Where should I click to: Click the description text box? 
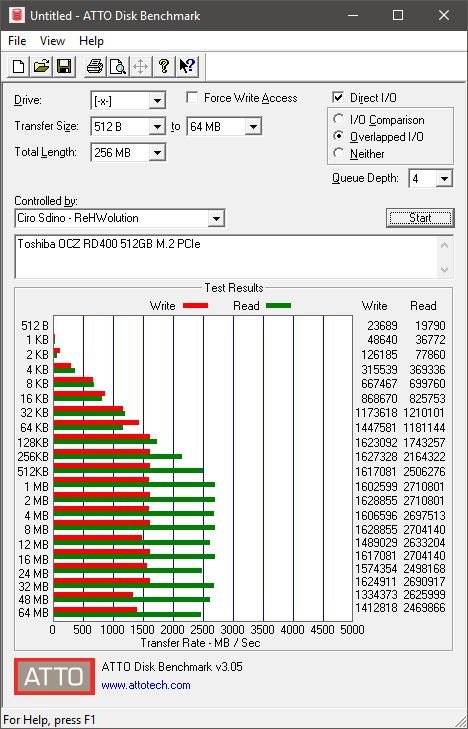point(228,257)
